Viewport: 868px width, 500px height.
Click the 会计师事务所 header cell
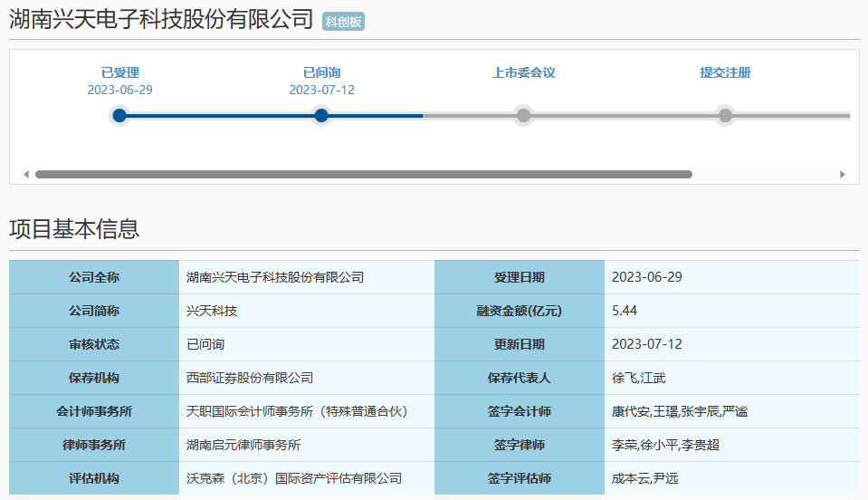94,411
